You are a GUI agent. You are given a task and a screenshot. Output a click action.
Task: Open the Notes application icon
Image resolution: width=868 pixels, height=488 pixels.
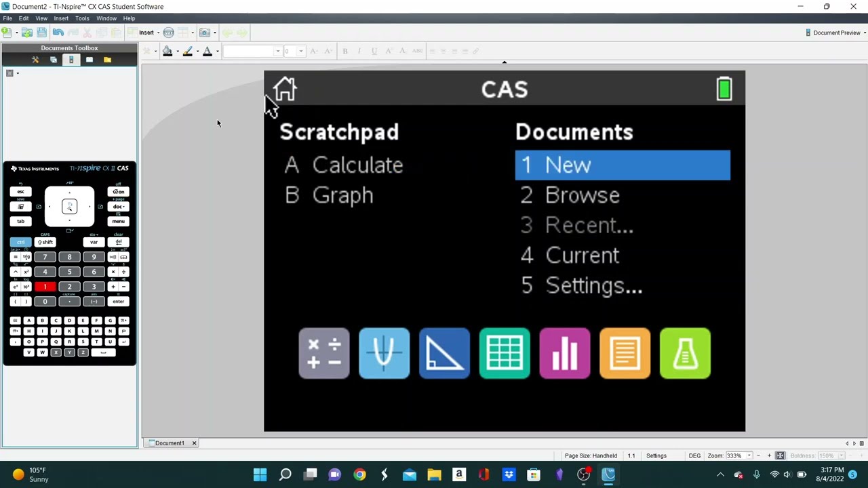625,353
